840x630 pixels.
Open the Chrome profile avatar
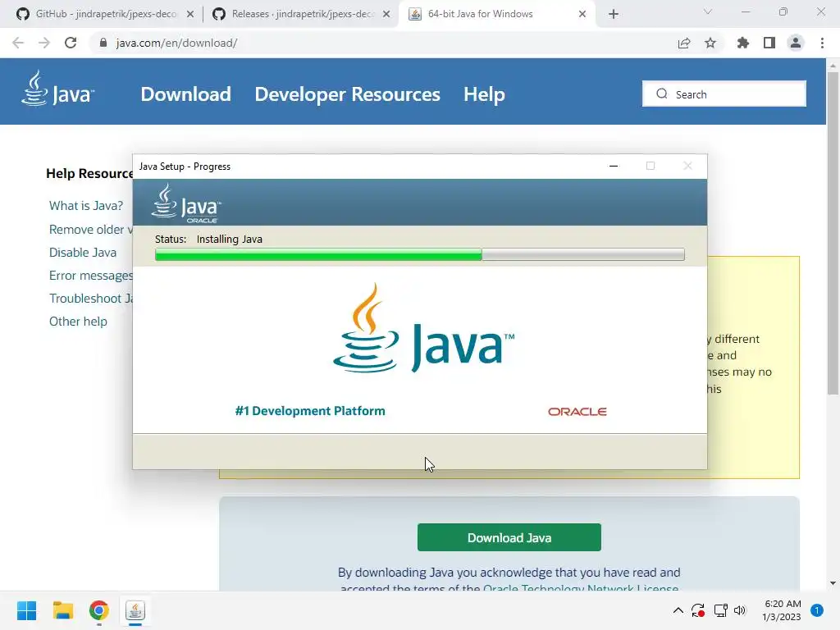tap(796, 43)
